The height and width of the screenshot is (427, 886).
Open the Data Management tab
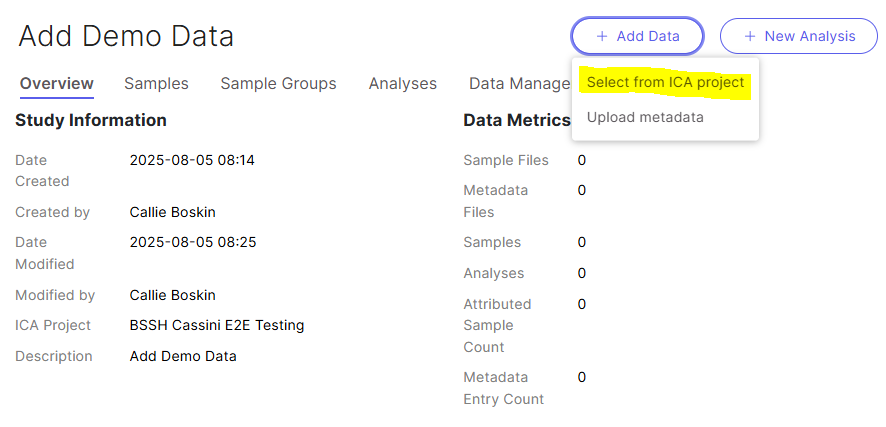pyautogui.click(x=520, y=84)
